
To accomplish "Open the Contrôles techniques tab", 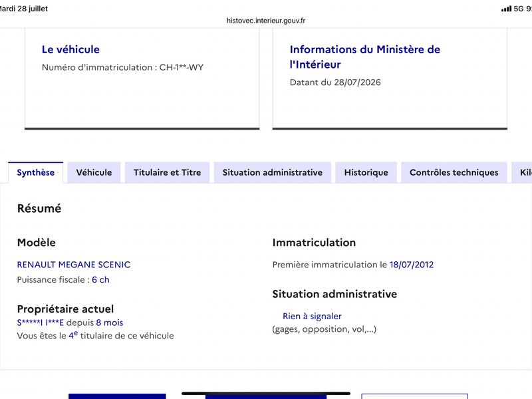I will pyautogui.click(x=454, y=172).
